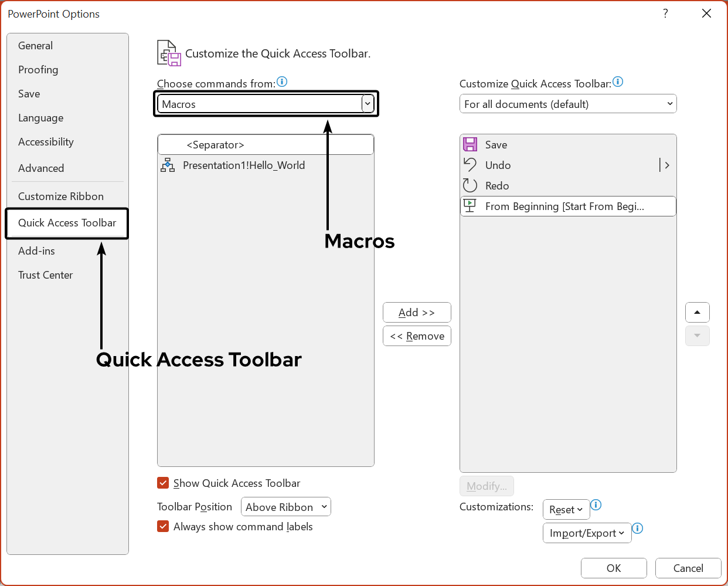Viewport: 728px width, 586px height.
Task: Select the <Separator> list item
Action: [266, 145]
